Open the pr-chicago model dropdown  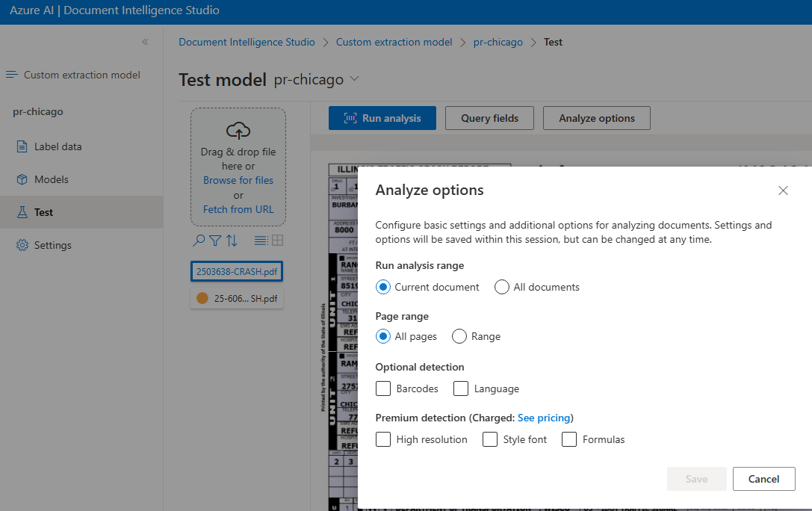pos(354,78)
